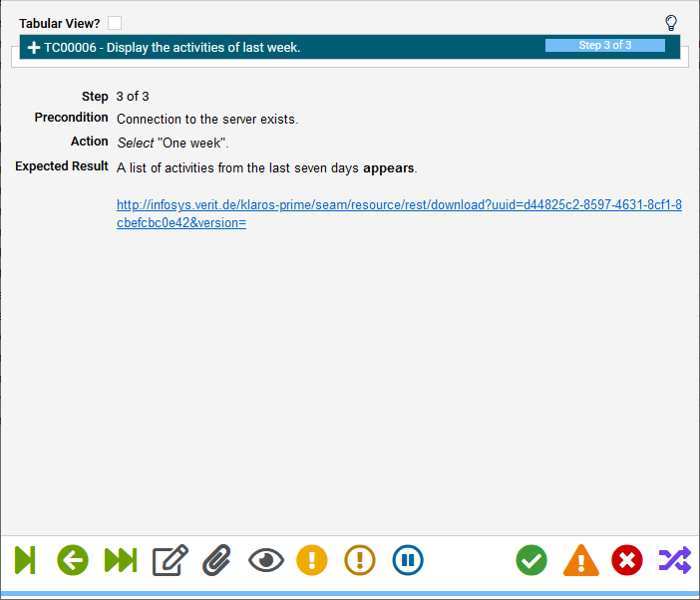700x600 pixels.
Task: Mark step as passed with green check
Action: [x=531, y=560]
